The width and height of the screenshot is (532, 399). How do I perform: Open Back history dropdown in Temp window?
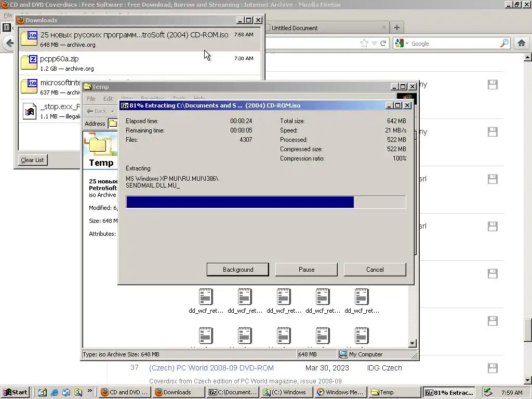tap(112, 111)
